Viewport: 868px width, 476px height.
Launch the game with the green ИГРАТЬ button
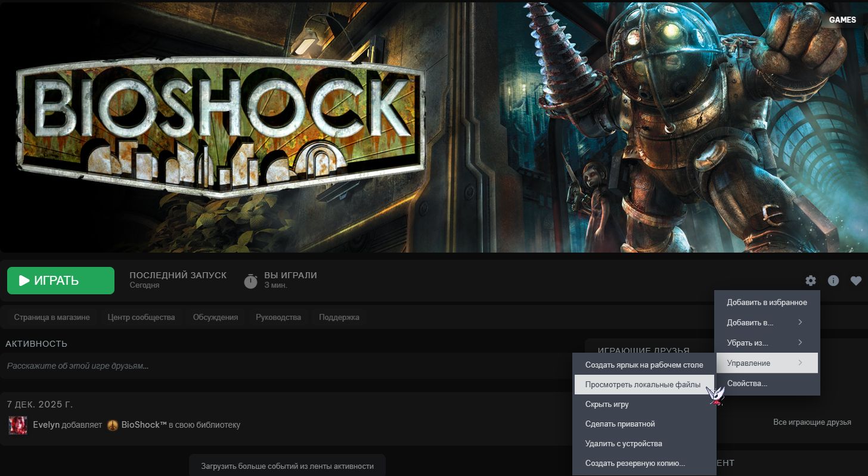pos(61,281)
